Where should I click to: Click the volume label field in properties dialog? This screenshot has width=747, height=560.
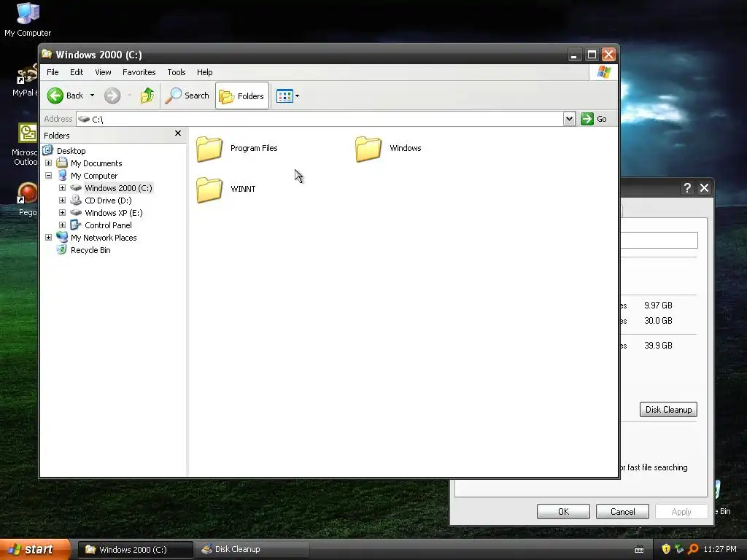[659, 240]
